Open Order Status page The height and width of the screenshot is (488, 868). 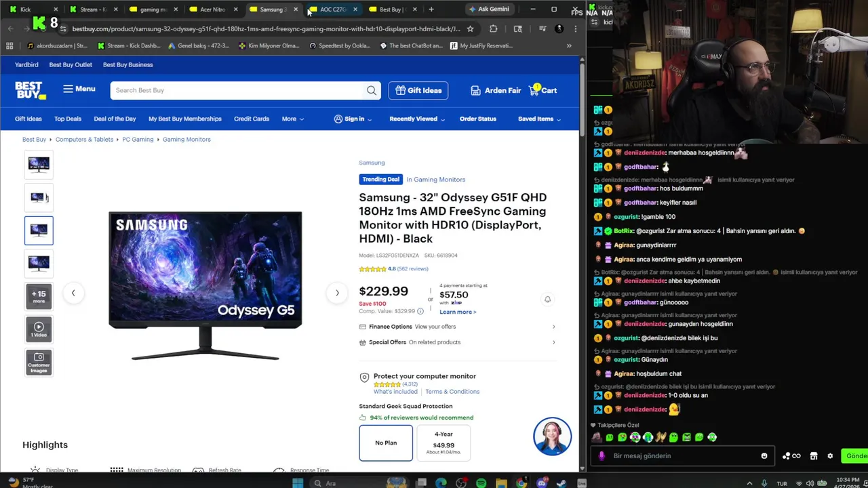click(x=478, y=119)
